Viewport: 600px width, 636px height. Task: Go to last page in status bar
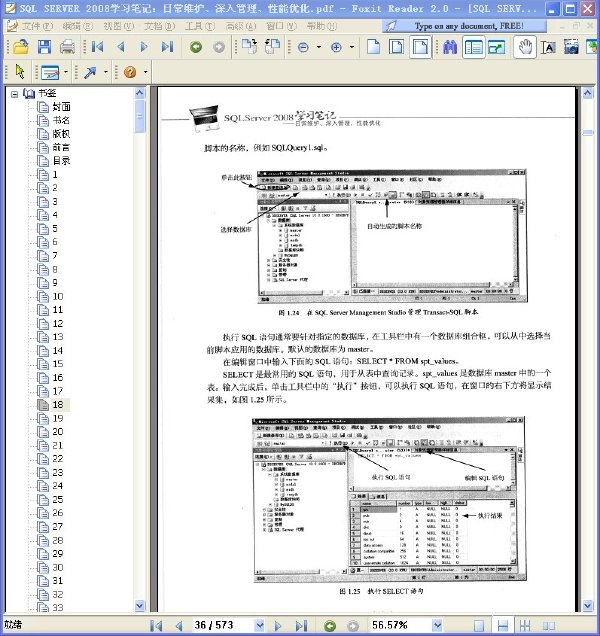(301, 626)
